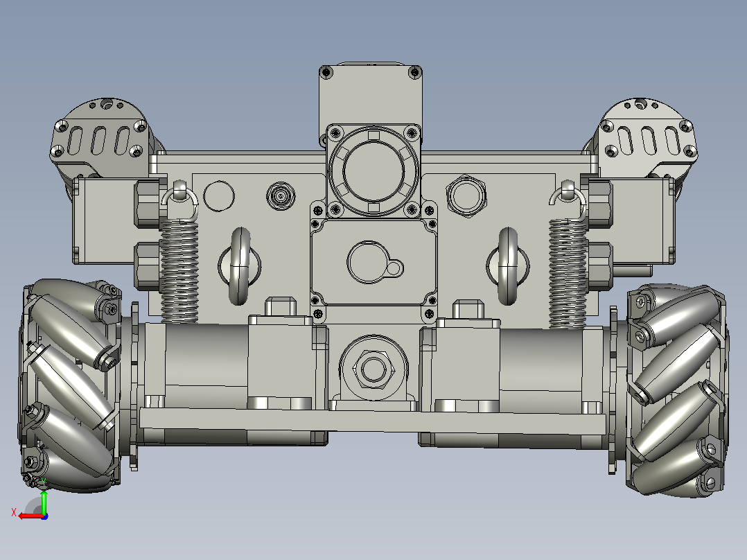Viewport: 747px width, 560px height.
Task: Click the green Y axis arrow of the triad
Action: coord(44,502)
